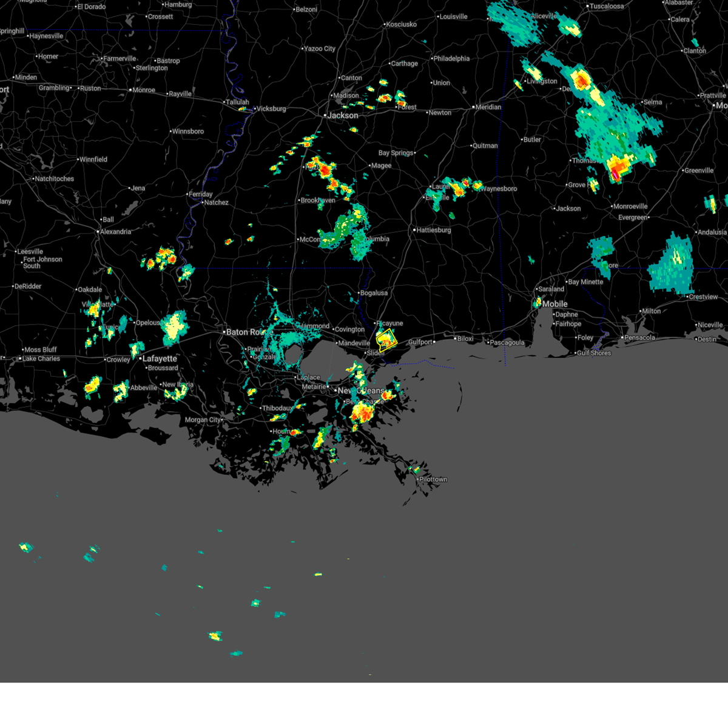The width and height of the screenshot is (728, 728).
Task: Click the Bay Springs label
Action: [396, 153]
